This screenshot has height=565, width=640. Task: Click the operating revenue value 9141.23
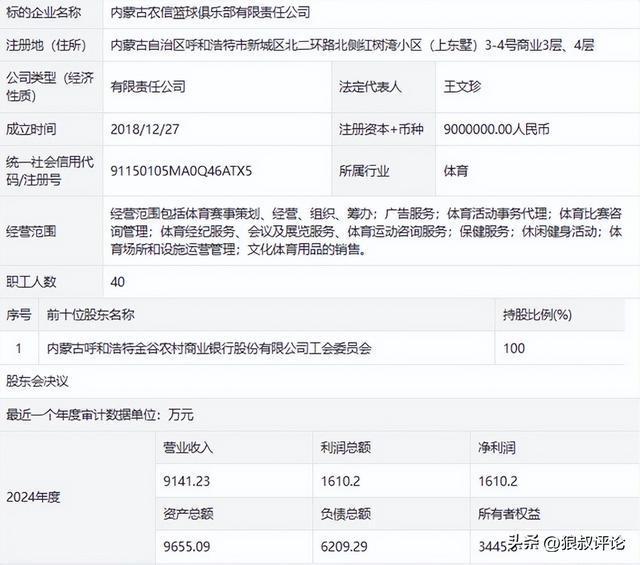point(188,480)
